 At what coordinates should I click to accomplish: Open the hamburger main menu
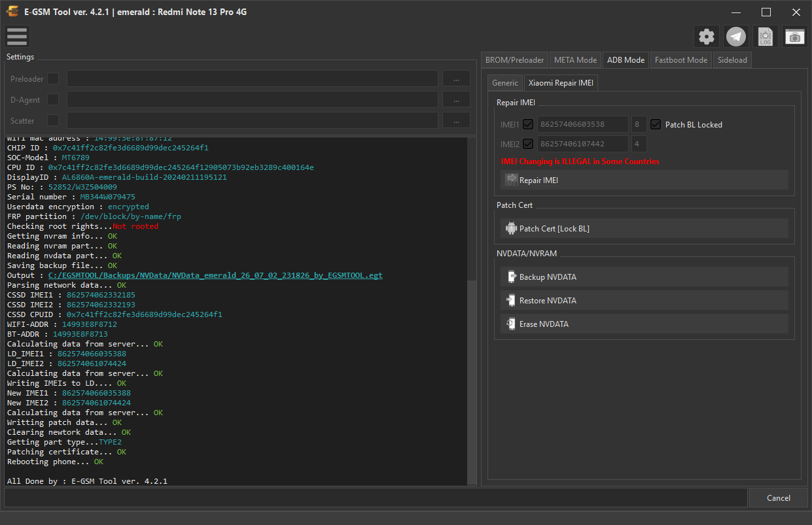point(17,37)
